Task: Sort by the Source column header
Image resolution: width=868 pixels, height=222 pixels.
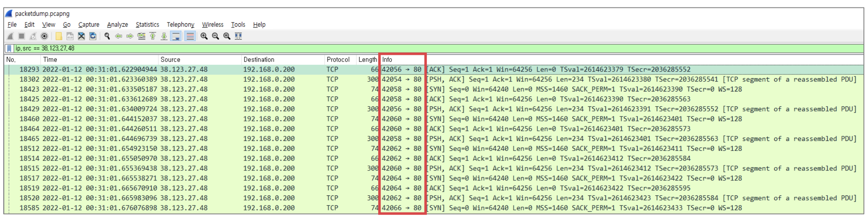Action: click(x=200, y=59)
